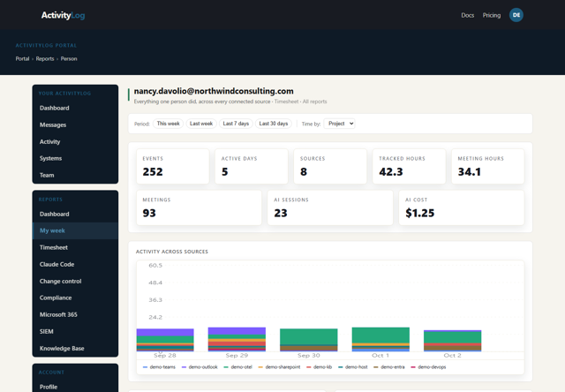Image resolution: width=565 pixels, height=392 pixels.
Task: Click the AI Cost $1.25 card
Action: 462,207
